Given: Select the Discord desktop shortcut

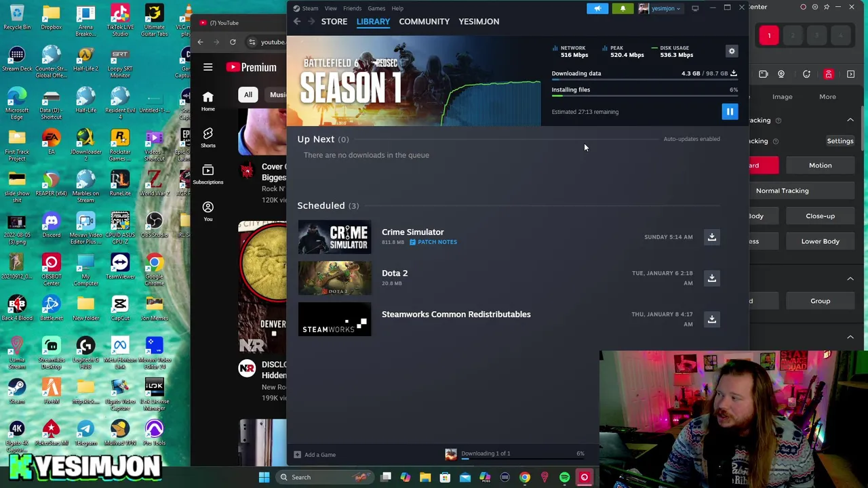Looking at the screenshot, I should pos(52,226).
